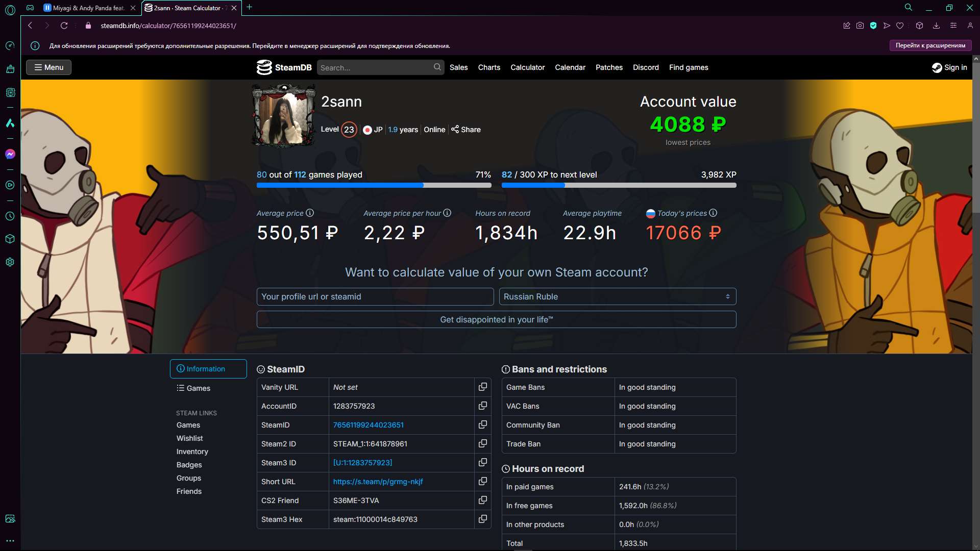Click Sign in with Steam
This screenshot has width=980, height=551.
tap(949, 67)
